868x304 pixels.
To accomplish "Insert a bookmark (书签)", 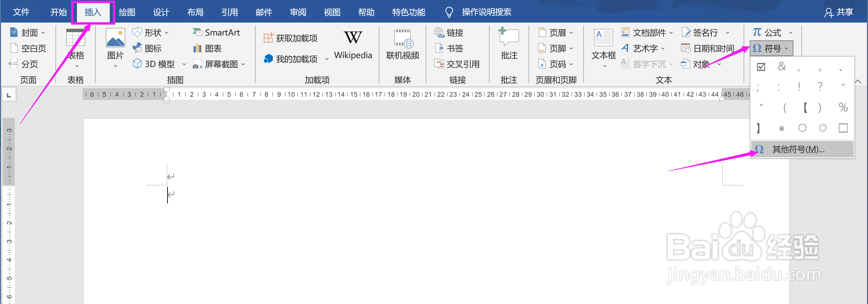I will point(449,48).
